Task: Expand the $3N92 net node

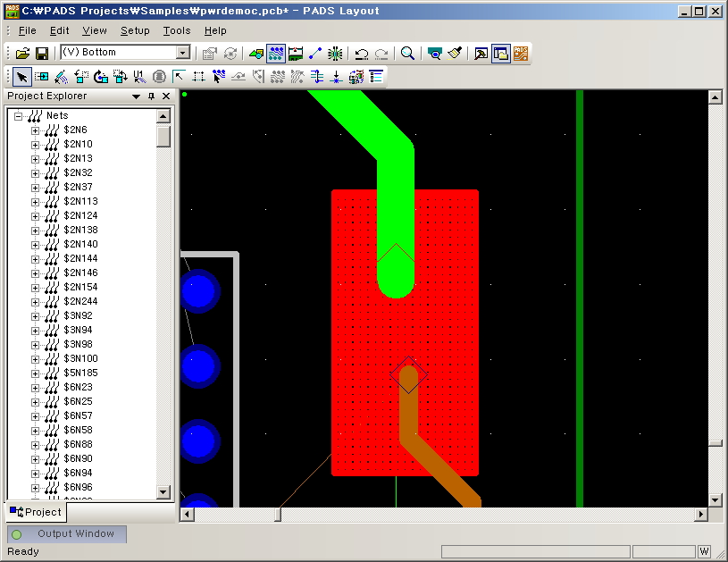Action: pyautogui.click(x=36, y=316)
